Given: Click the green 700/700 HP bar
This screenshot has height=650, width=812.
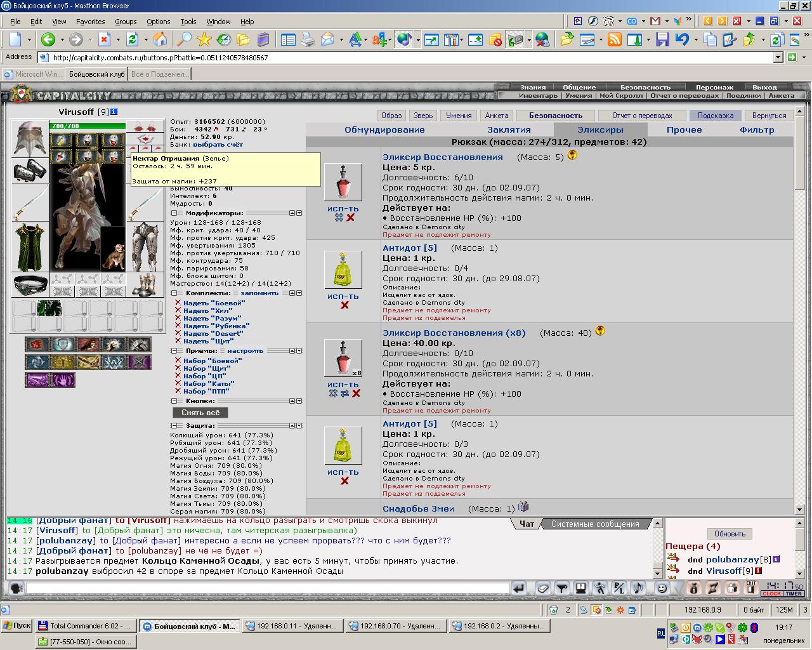Looking at the screenshot, I should (x=88, y=126).
